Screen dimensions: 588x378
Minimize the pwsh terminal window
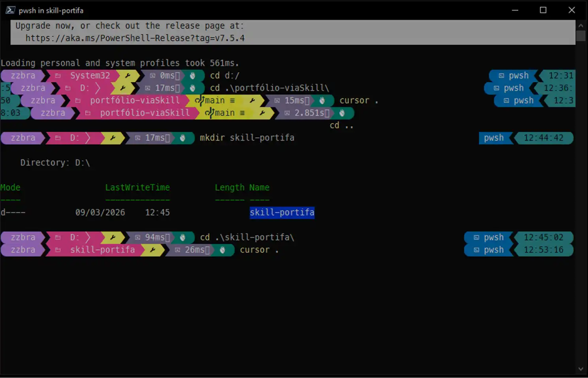515,10
